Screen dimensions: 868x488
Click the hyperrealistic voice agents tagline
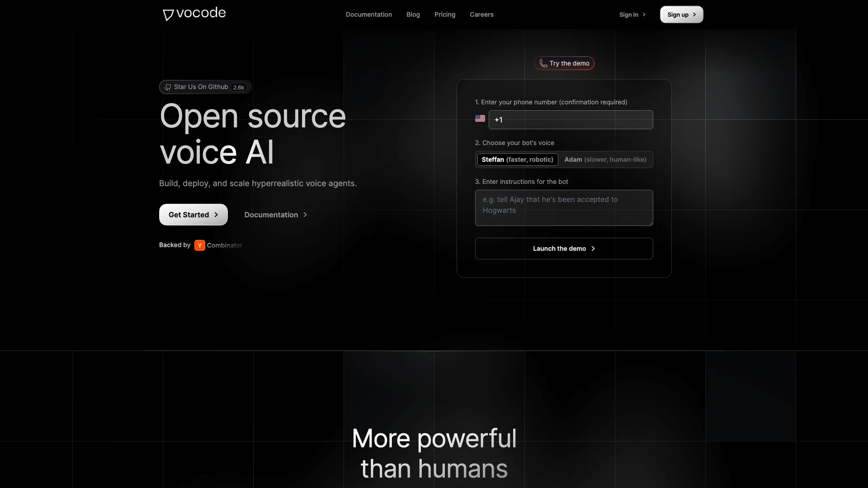coord(258,183)
